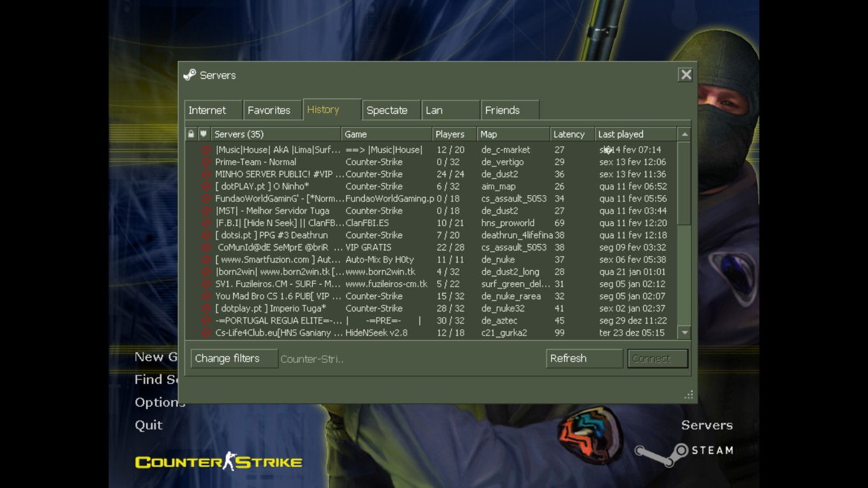Click red icon beside dotsi.pt PPG #3 Deathrun
Screen dimensions: 868x488
tap(206, 235)
